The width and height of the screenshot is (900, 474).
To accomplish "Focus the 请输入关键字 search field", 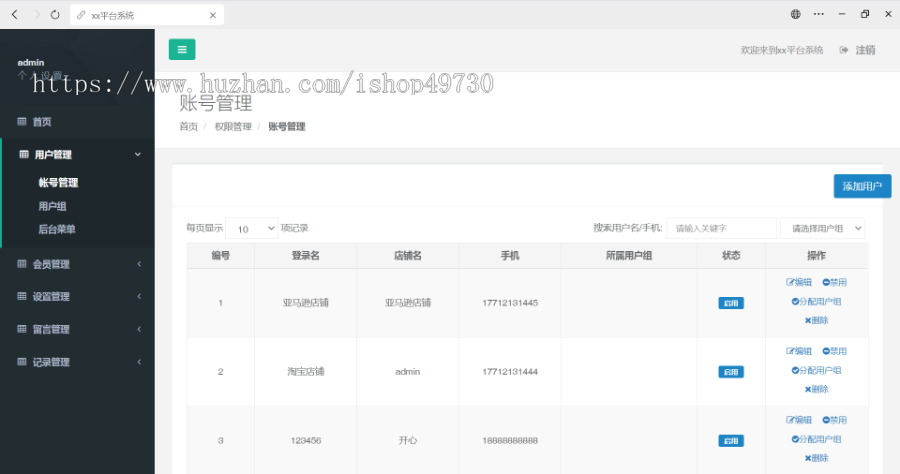I will [x=721, y=228].
